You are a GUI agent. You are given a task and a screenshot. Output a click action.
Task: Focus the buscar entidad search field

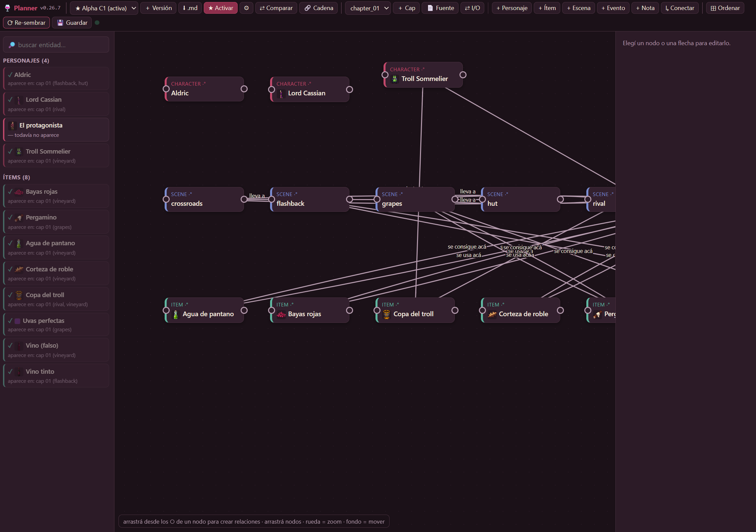click(56, 45)
